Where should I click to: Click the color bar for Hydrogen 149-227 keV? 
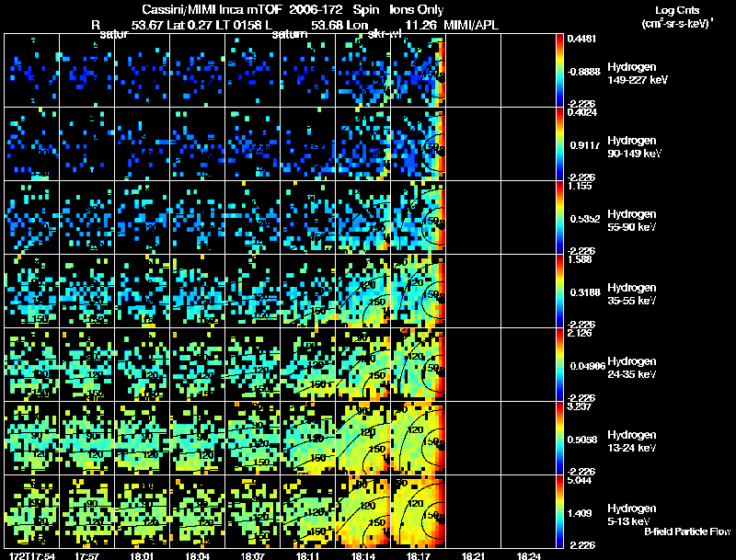[560, 71]
